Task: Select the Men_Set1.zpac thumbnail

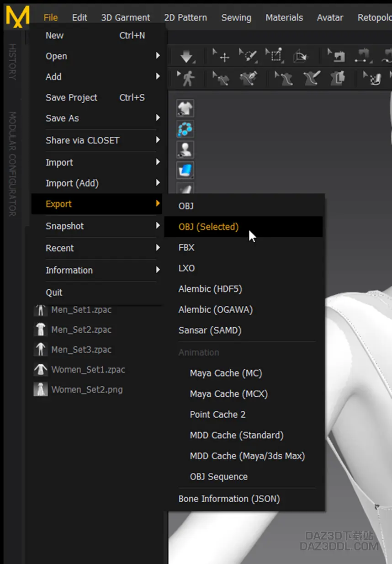Action: [41, 310]
